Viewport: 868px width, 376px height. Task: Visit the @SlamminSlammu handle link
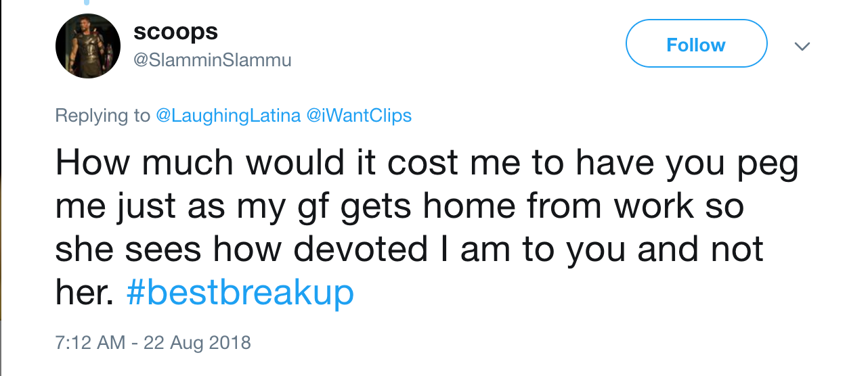pos(212,60)
